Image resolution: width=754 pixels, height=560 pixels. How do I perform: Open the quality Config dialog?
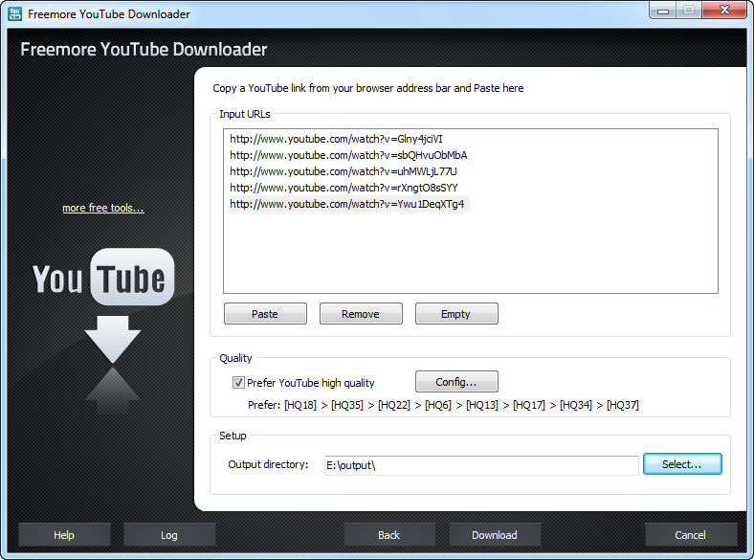(456, 382)
